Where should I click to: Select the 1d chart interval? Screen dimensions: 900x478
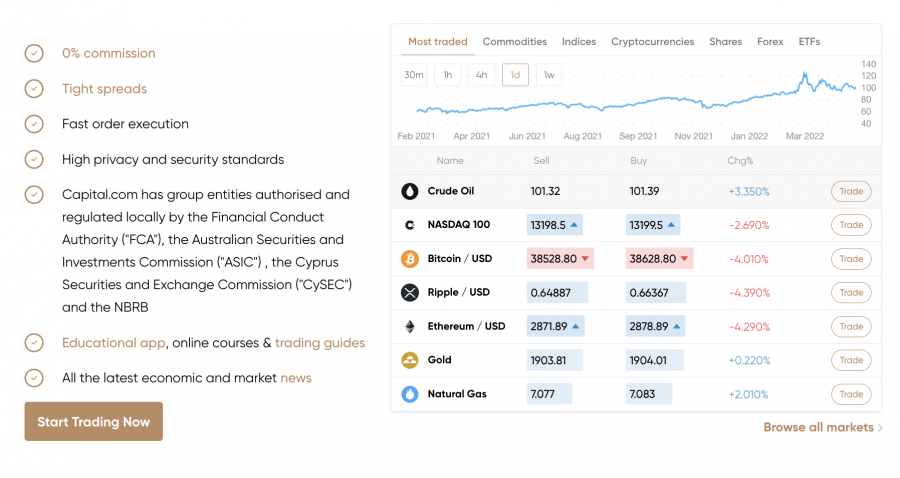coord(515,75)
